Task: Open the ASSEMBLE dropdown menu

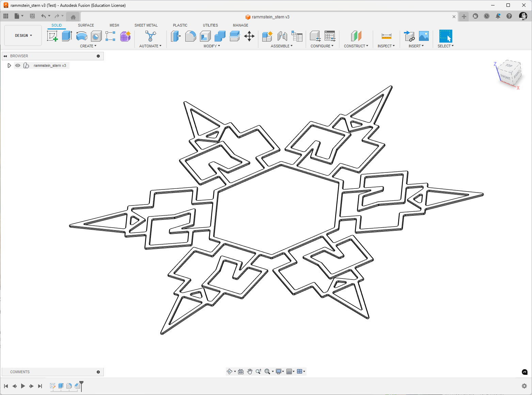Action: point(282,46)
